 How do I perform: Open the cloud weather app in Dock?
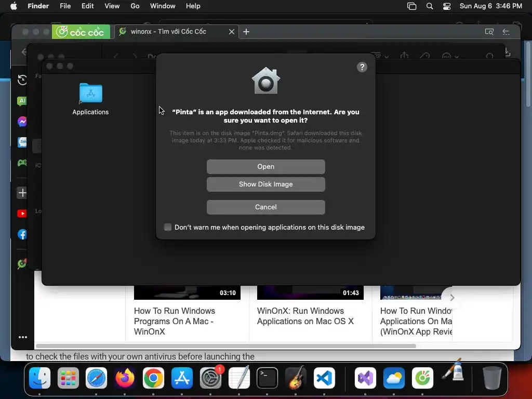[394, 378]
